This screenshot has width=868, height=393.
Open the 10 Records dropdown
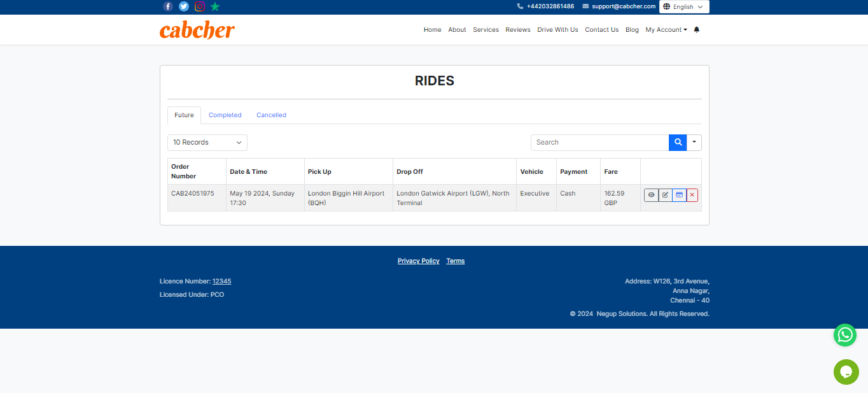pos(207,143)
